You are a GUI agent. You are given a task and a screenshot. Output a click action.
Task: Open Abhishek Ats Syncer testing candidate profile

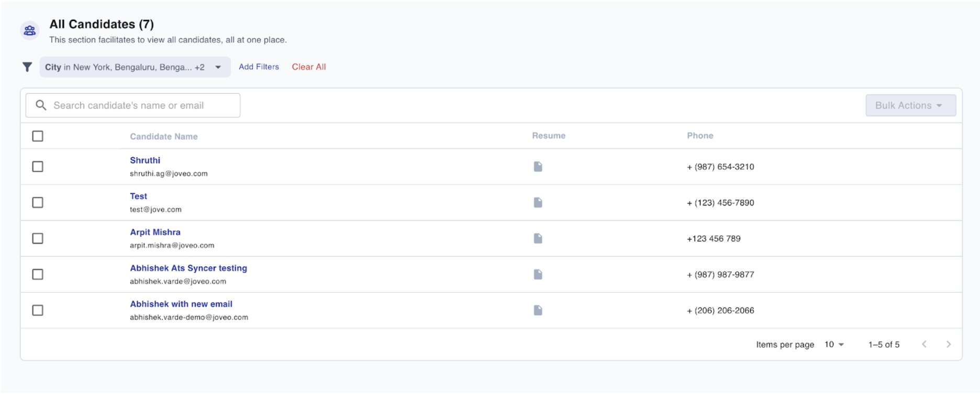pyautogui.click(x=188, y=268)
